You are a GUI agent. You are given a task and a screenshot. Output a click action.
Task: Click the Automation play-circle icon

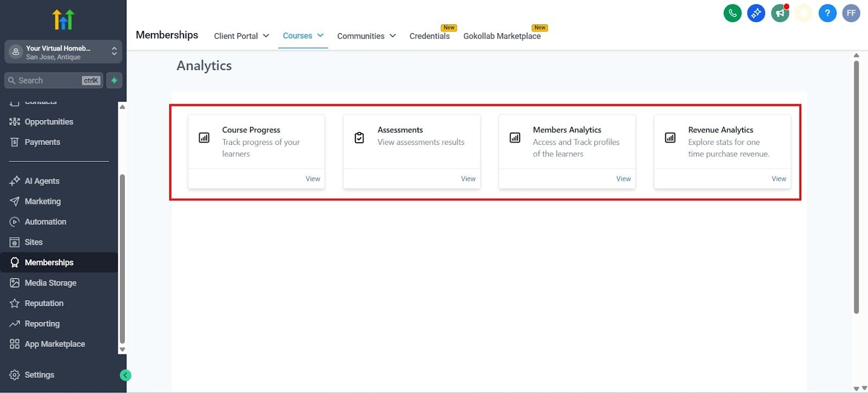click(15, 221)
